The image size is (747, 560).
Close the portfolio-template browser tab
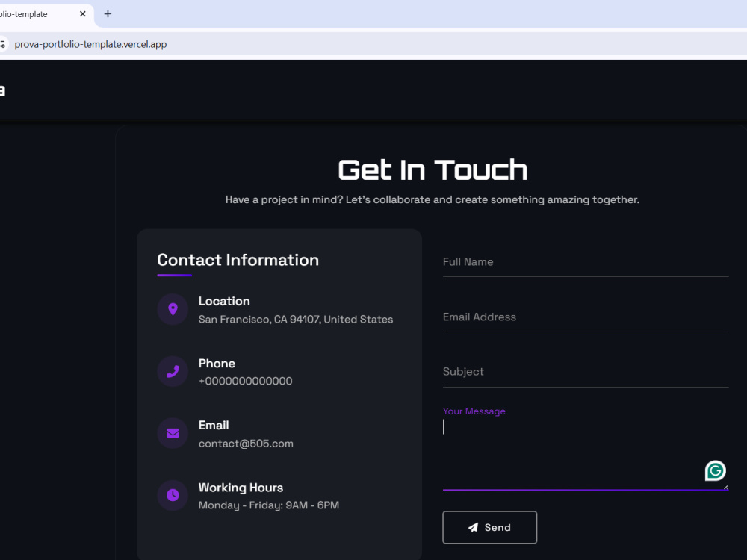[x=82, y=13]
